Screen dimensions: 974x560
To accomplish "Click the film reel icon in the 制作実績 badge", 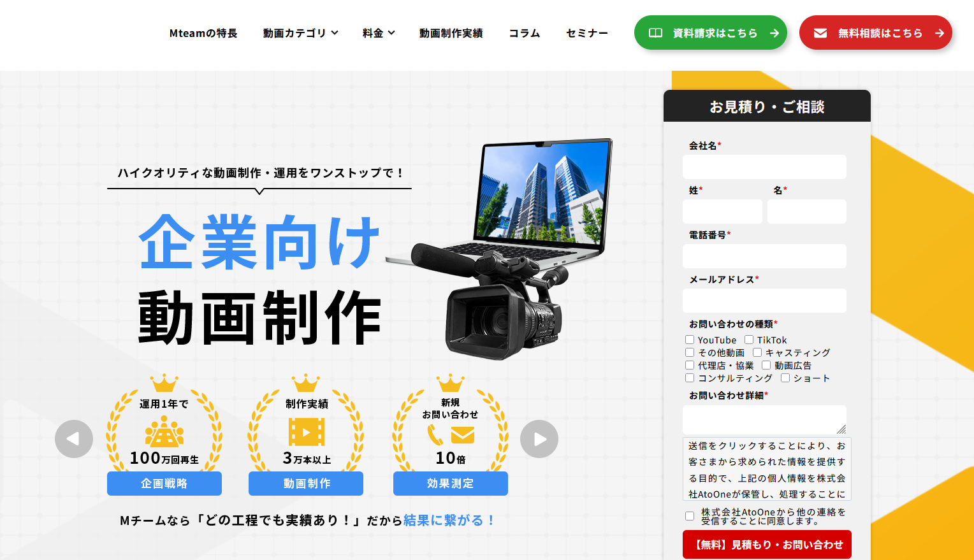I will pyautogui.click(x=305, y=434).
